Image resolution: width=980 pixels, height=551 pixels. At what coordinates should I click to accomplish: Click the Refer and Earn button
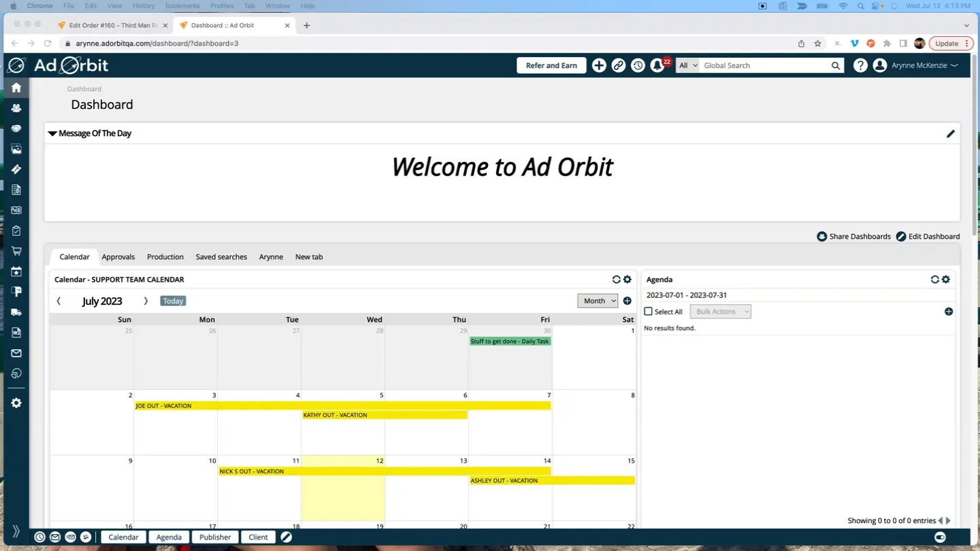(x=551, y=65)
